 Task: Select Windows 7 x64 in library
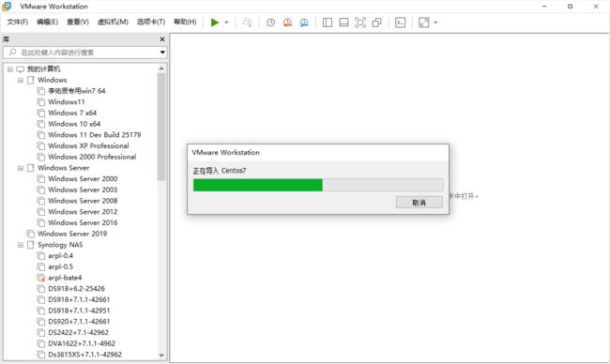[x=72, y=113]
